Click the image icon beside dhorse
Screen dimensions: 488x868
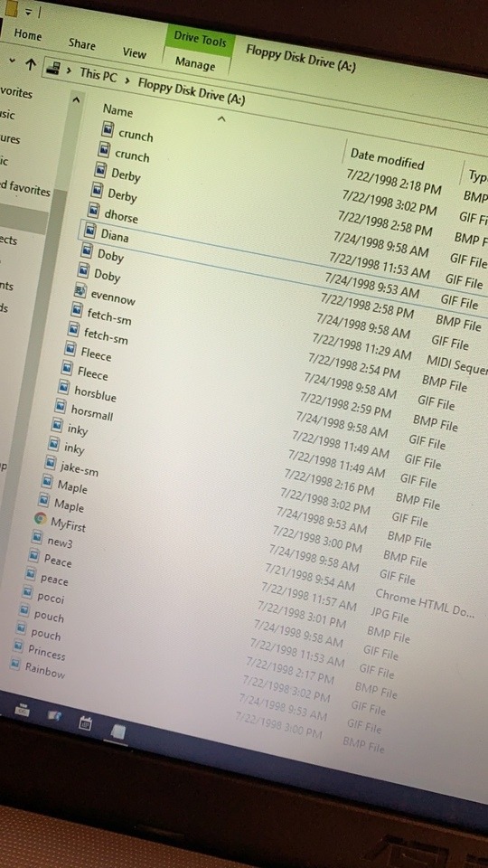click(x=95, y=211)
